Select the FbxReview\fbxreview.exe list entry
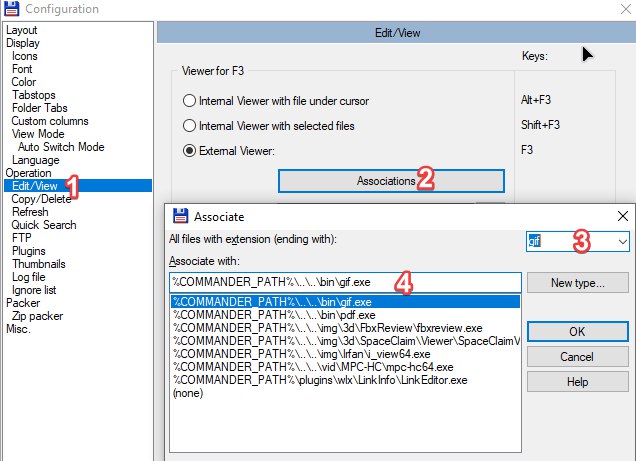Image resolution: width=636 pixels, height=461 pixels. 345,328
